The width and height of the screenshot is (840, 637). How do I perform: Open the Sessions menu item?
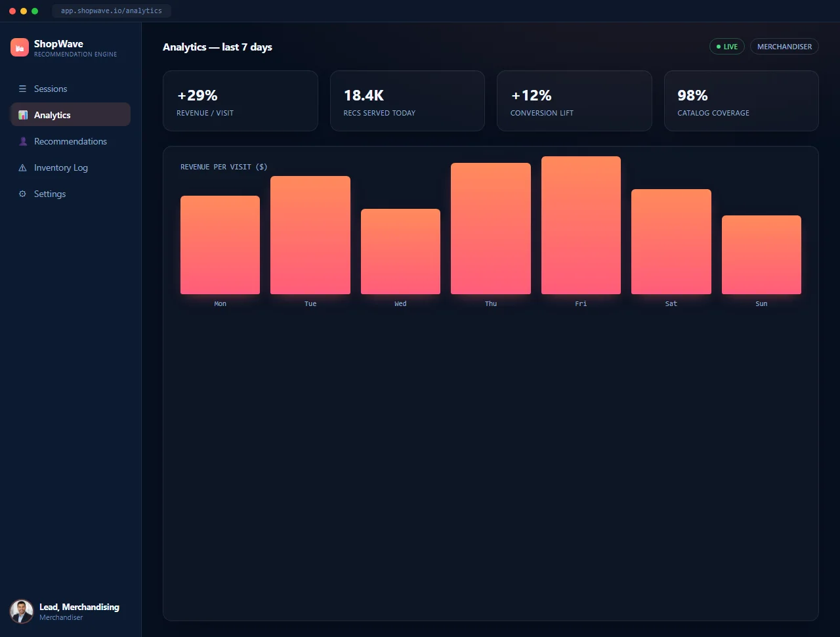70,89
